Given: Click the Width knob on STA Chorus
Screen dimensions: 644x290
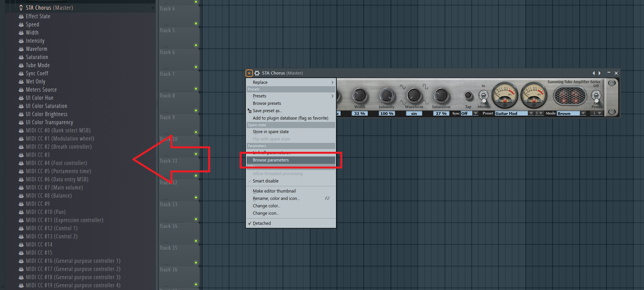Looking at the screenshot, I should [360, 95].
